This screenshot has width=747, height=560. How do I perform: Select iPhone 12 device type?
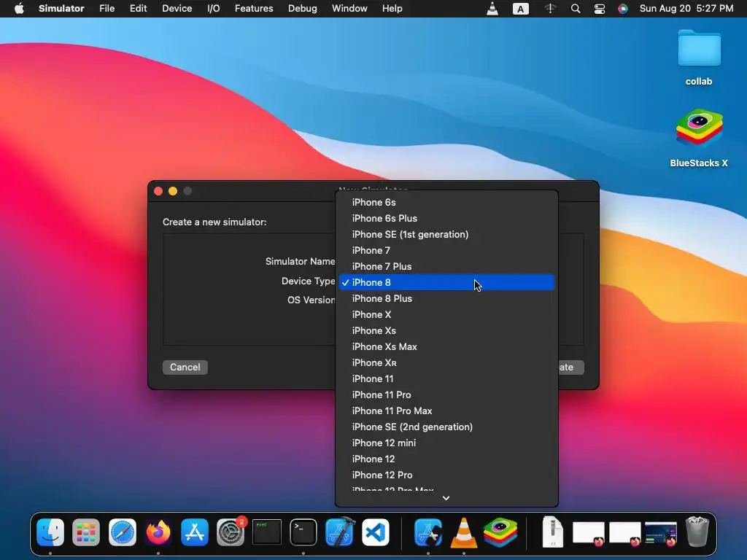(x=446, y=459)
